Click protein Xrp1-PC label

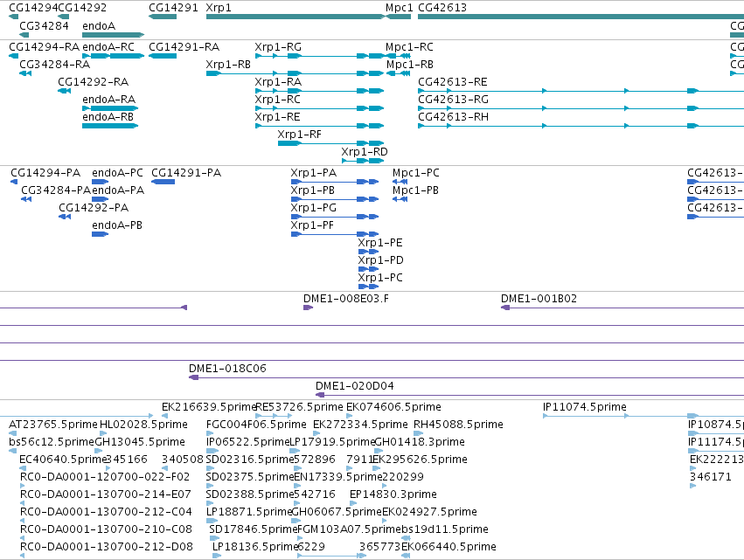click(x=380, y=279)
